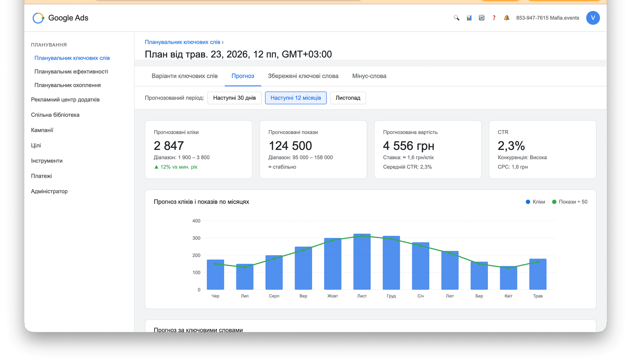Click the Лист month bar in chart
631x364 pixels.
362,262
